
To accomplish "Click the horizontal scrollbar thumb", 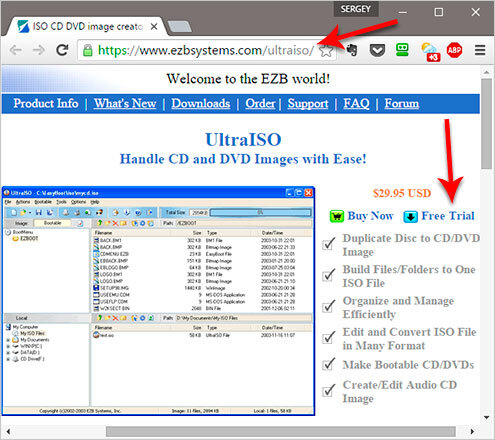I will pos(281,431).
